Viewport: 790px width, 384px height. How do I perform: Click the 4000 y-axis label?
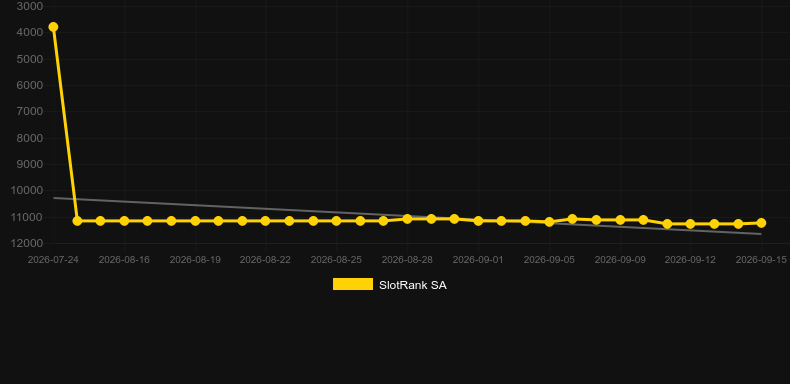(30, 33)
